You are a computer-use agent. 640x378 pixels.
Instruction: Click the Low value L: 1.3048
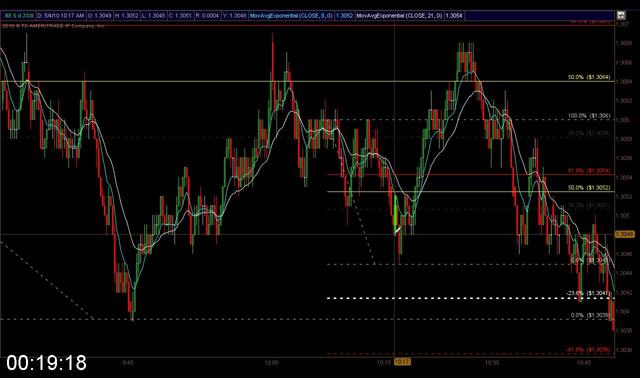153,16
